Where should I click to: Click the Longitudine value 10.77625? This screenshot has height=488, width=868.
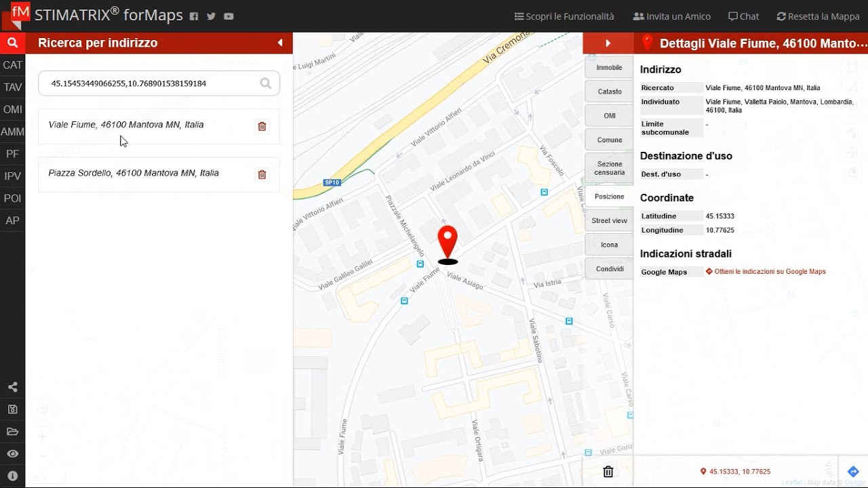point(720,230)
